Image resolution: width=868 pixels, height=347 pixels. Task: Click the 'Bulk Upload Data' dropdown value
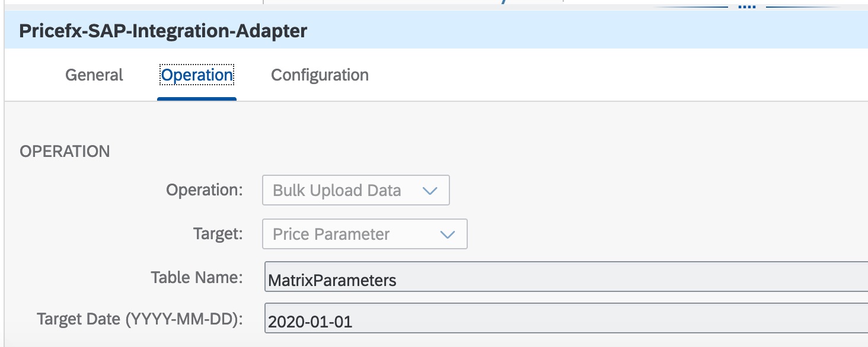(337, 191)
